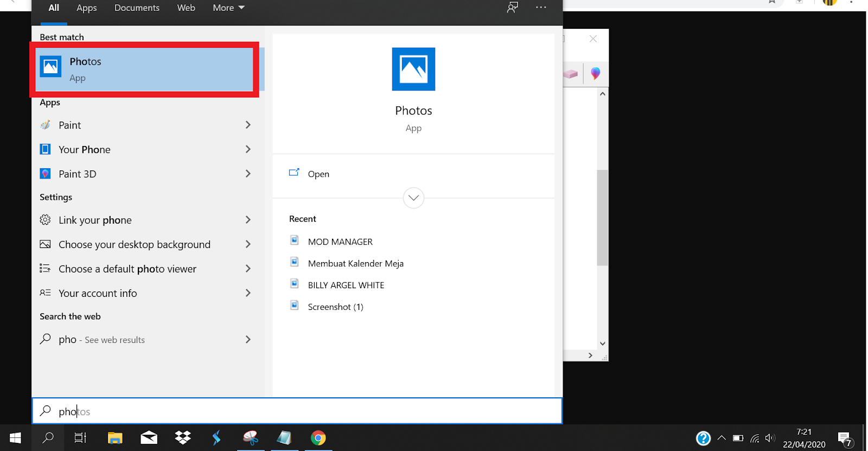Click the Paint window scroll up arrow
The width and height of the screenshot is (868, 451).
(602, 94)
